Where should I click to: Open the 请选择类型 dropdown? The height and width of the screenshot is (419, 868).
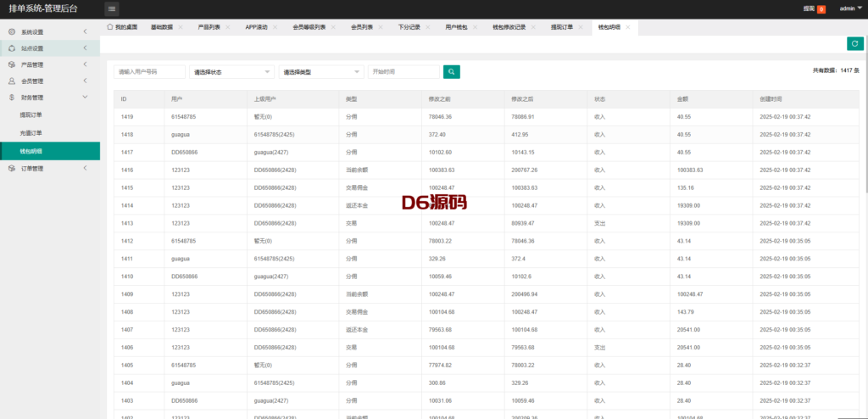tap(321, 72)
